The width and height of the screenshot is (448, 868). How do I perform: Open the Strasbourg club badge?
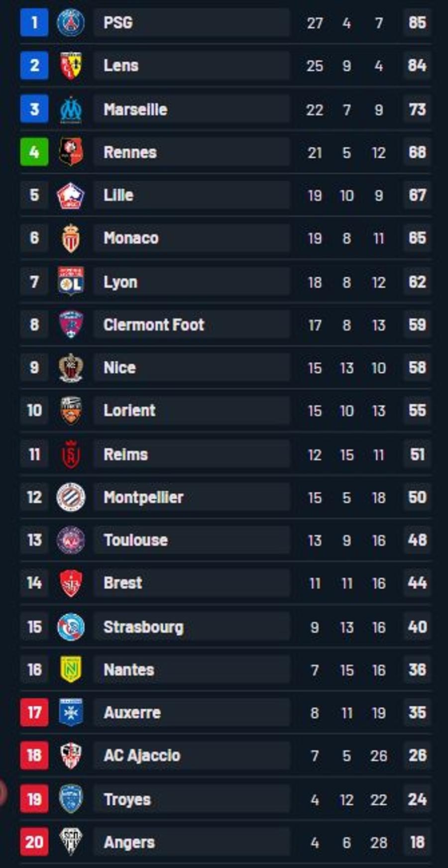coord(71,627)
